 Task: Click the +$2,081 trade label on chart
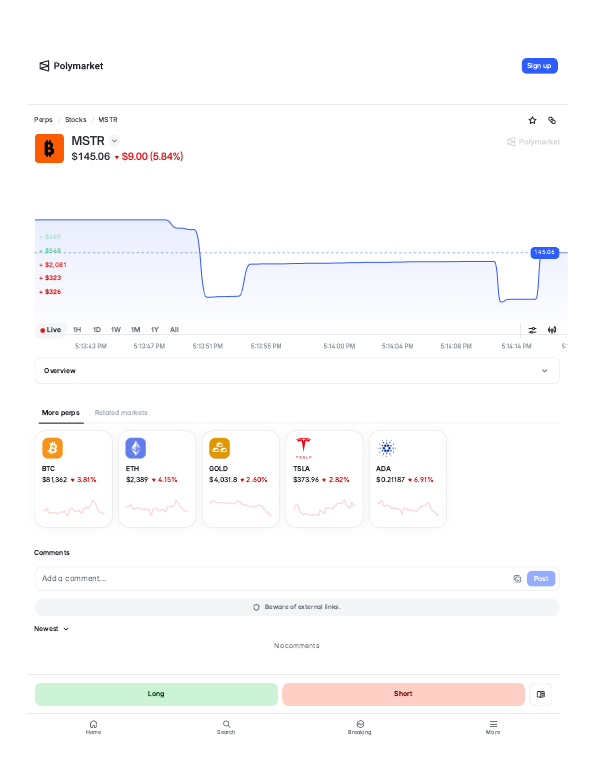(53, 265)
